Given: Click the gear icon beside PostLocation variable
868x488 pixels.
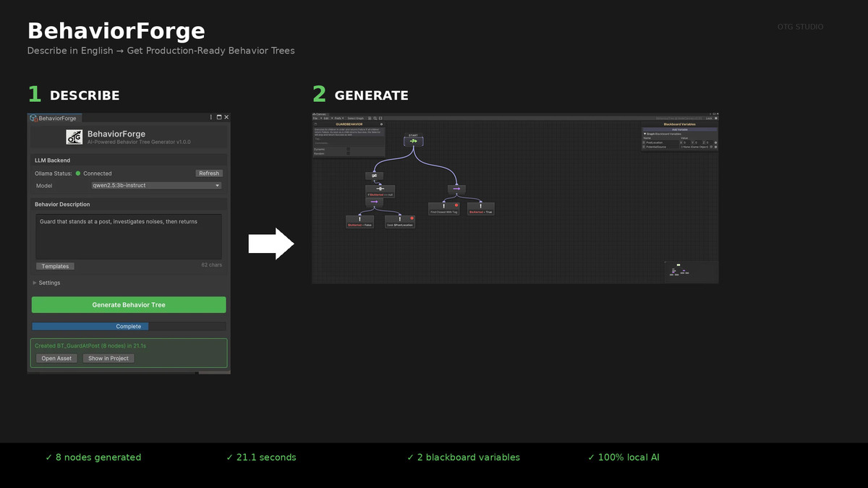Looking at the screenshot, I should tap(715, 142).
